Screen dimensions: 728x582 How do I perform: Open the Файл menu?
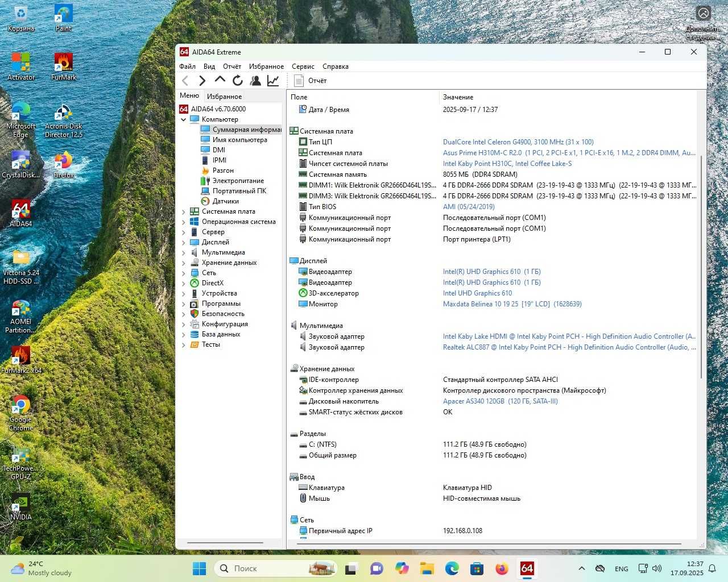pyautogui.click(x=187, y=66)
